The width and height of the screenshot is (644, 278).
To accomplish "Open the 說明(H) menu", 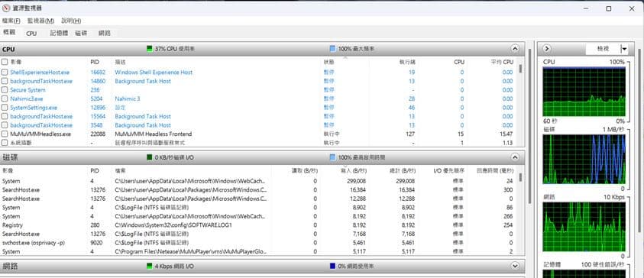I will 71,21.
